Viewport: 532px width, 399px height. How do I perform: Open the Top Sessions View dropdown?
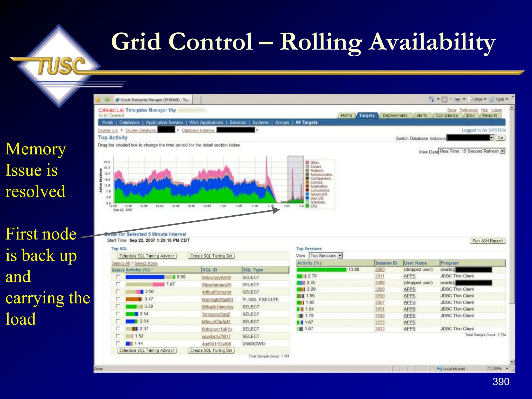pyautogui.click(x=326, y=256)
